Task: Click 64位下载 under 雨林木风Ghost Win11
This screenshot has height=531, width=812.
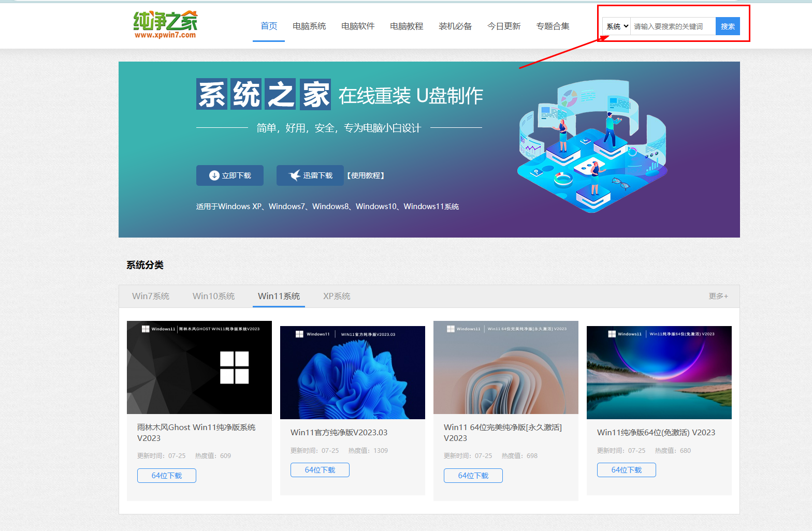Action: 167,476
